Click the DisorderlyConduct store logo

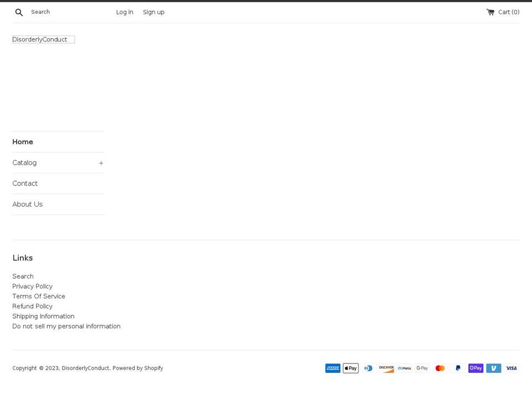point(43,39)
